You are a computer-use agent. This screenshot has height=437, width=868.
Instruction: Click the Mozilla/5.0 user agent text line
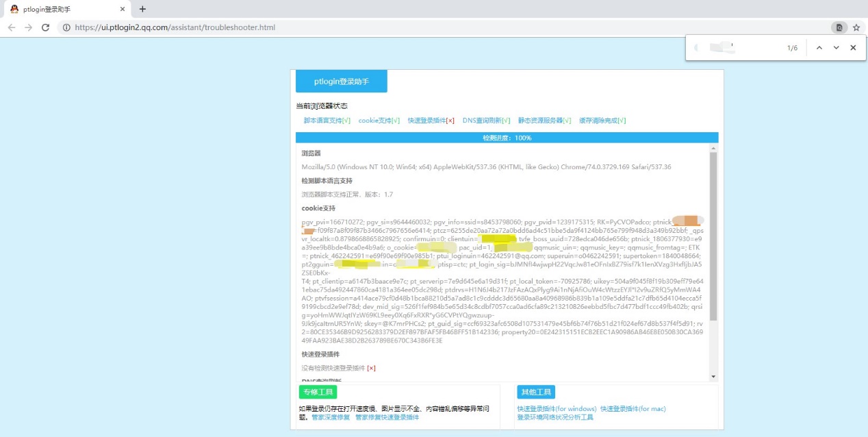point(486,167)
